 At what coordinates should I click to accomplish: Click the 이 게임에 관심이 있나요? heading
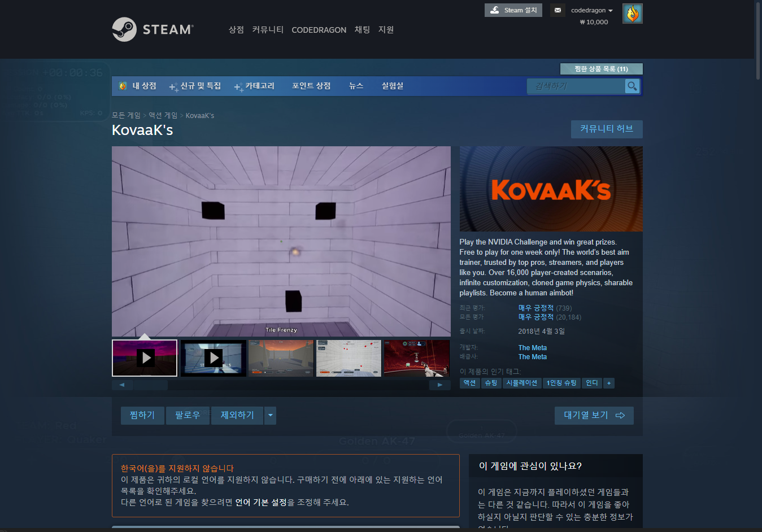click(530, 466)
